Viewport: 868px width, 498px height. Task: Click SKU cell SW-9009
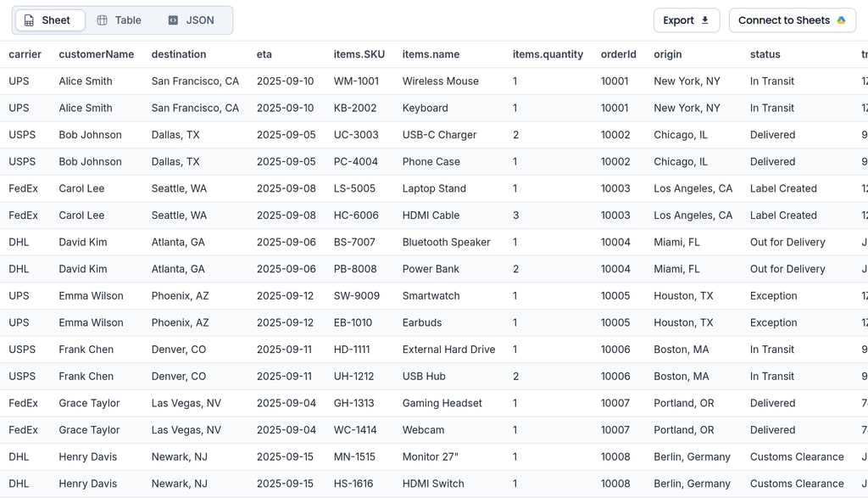pos(357,296)
